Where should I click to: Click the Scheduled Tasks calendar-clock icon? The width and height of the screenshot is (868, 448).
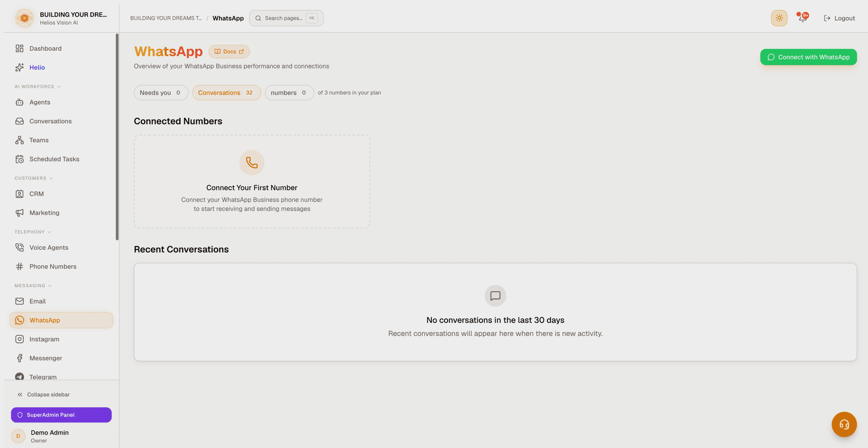pos(19,159)
